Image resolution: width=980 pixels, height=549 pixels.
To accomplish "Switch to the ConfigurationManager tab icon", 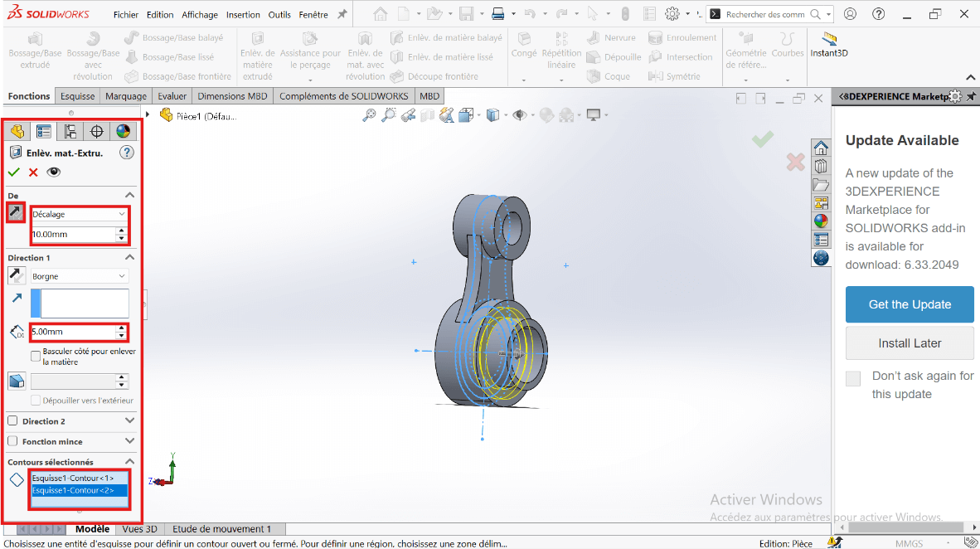I will [70, 132].
